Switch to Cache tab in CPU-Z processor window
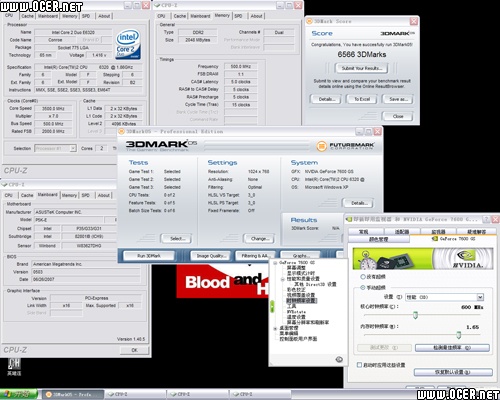This screenshot has width=500, height=400. [27, 16]
